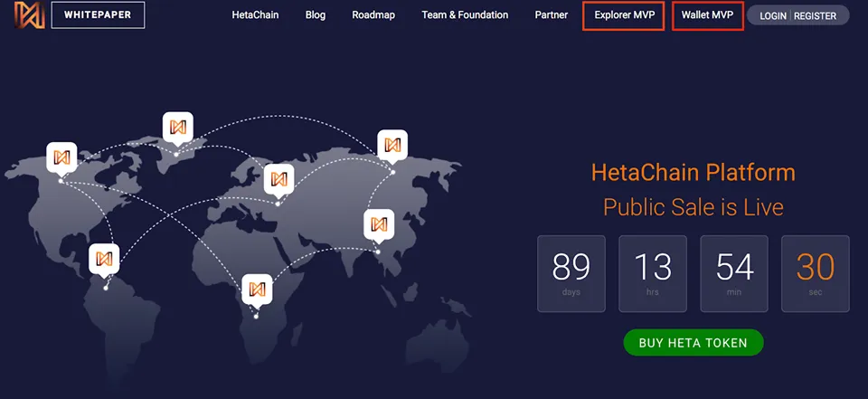Image resolution: width=868 pixels, height=399 pixels.
Task: Go to the Blog page
Action: tap(316, 15)
